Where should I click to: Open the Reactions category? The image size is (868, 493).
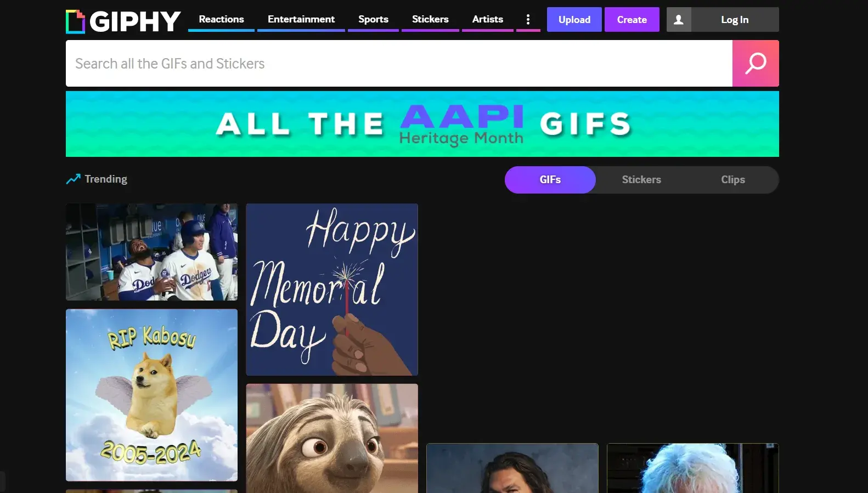click(x=221, y=19)
